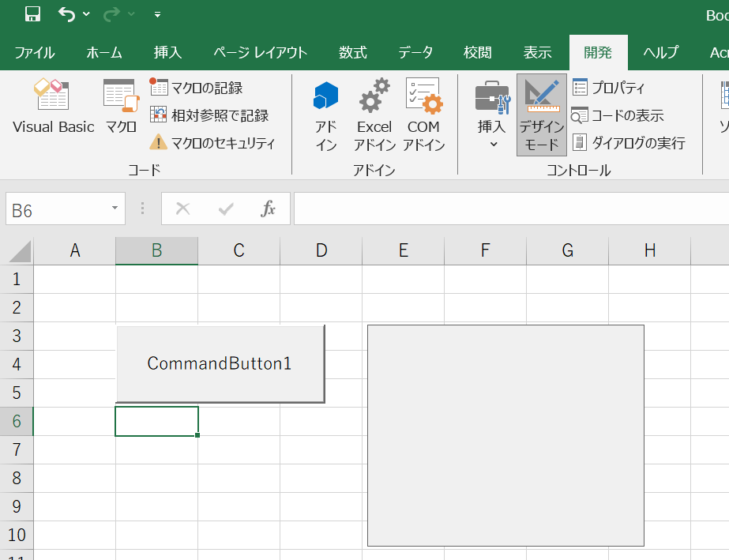This screenshot has width=729, height=560.
Task: Open the アドイン (Add-ins) icon
Action: point(325,115)
